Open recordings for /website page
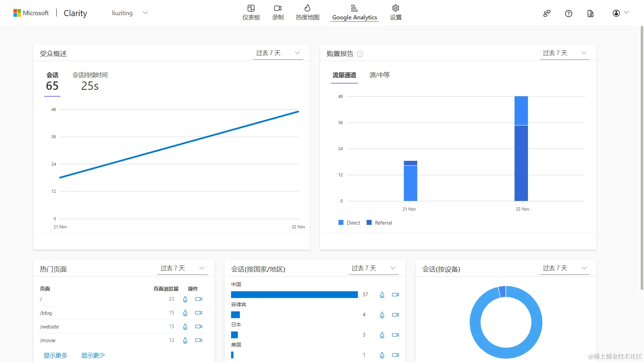 [199, 326]
